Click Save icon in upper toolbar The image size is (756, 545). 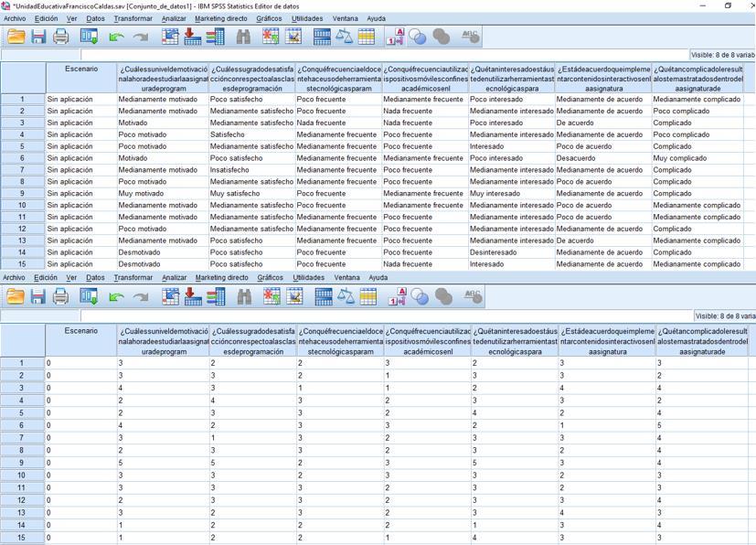click(x=38, y=37)
